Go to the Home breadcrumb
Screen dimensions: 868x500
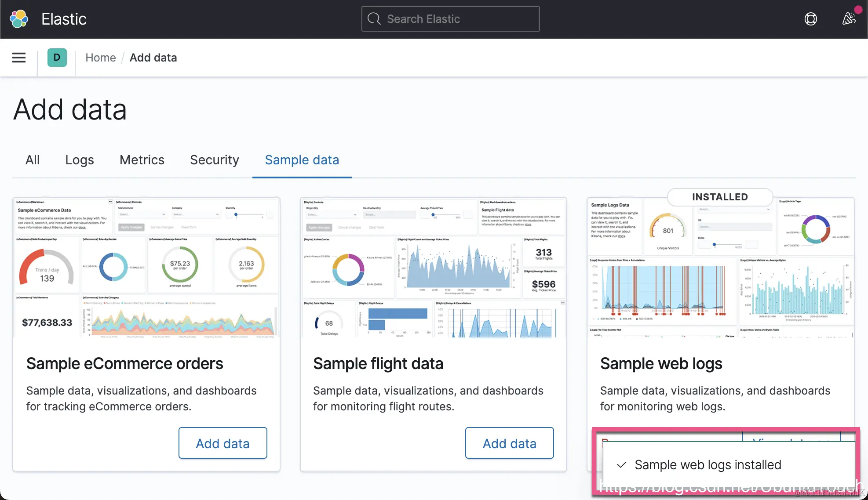point(100,58)
